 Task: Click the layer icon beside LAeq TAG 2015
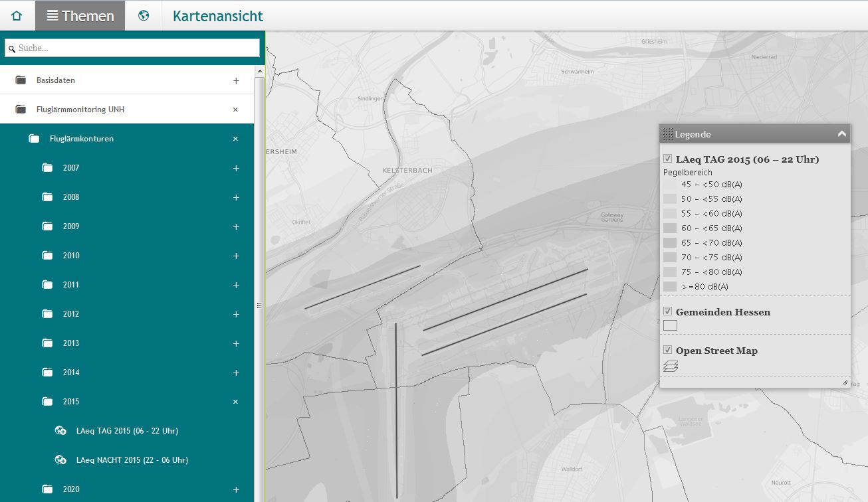click(60, 431)
